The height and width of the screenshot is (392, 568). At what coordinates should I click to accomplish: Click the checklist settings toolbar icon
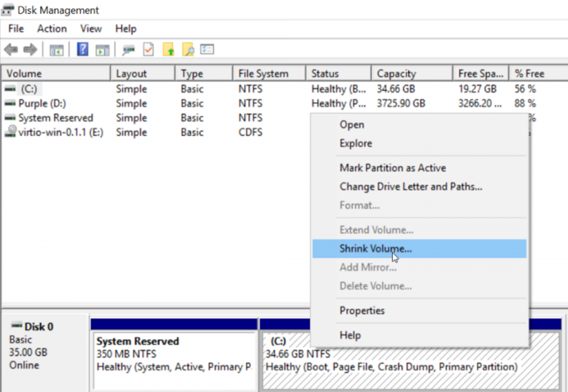point(207,50)
